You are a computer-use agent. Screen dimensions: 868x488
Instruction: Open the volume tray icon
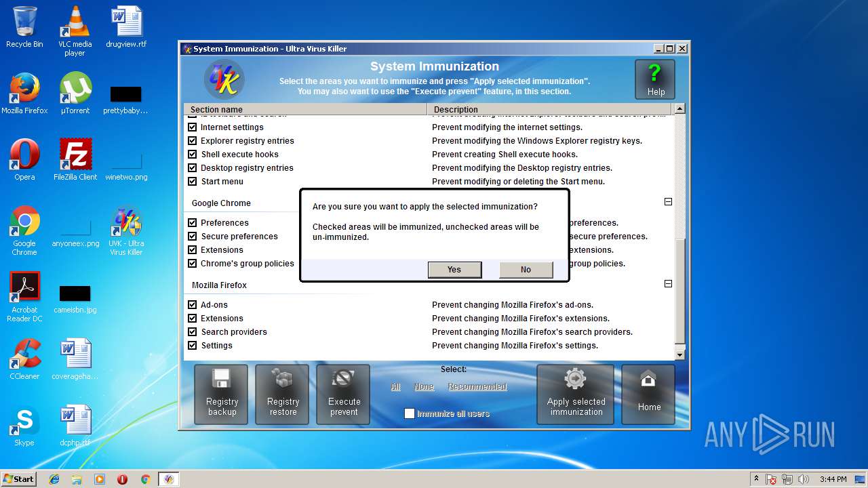(804, 479)
